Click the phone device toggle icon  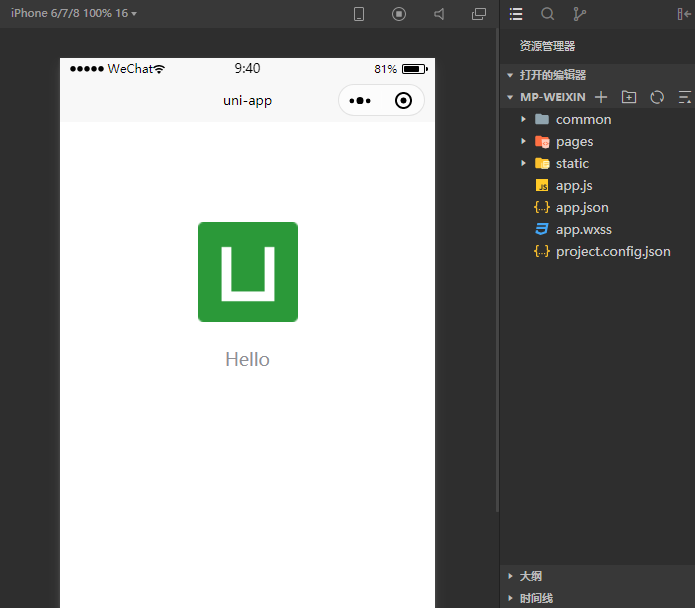point(359,14)
